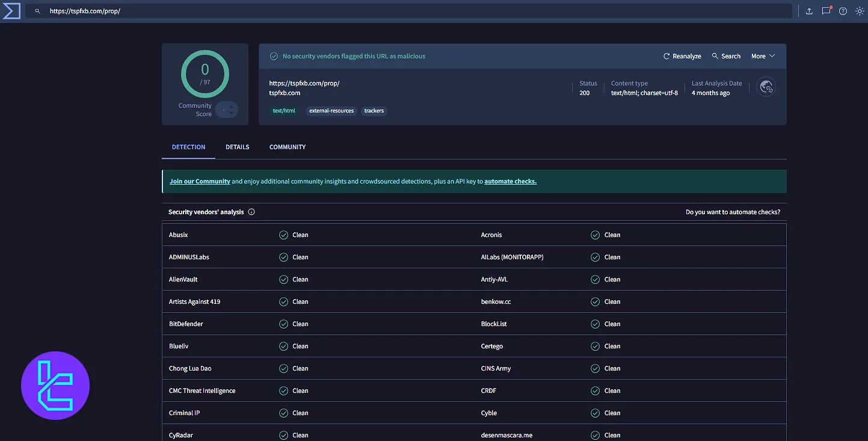Screen dimensions: 868x441
Task: Click the VirusTotal logo
Action: [x=10, y=10]
